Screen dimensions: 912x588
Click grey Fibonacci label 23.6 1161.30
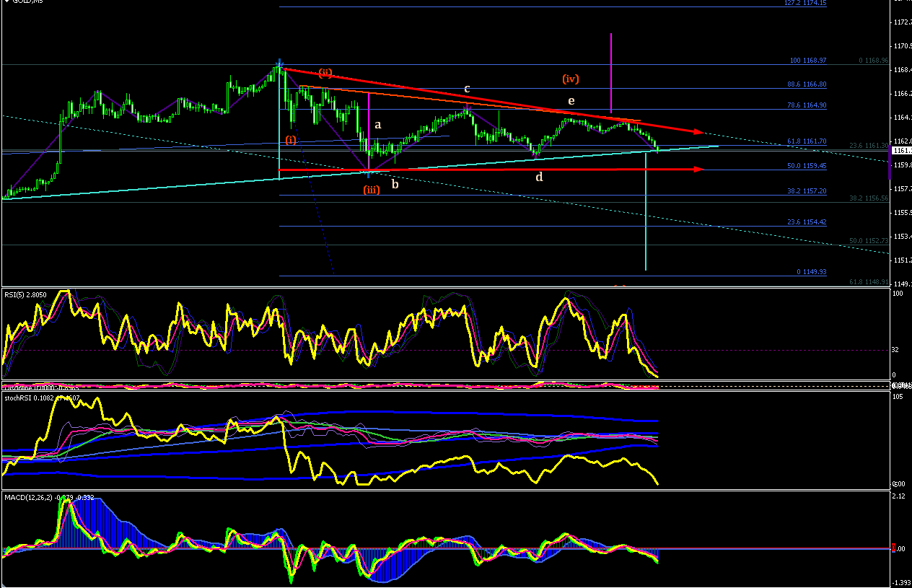click(x=869, y=145)
